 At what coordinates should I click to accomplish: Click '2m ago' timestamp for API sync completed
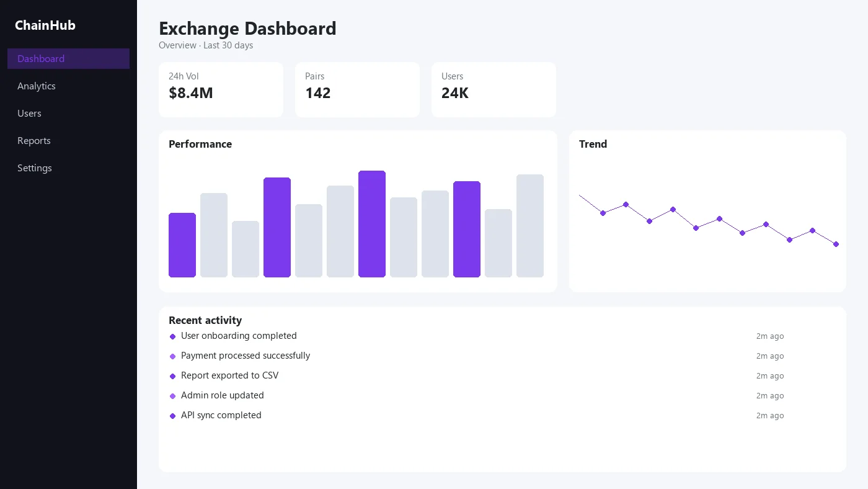point(770,416)
